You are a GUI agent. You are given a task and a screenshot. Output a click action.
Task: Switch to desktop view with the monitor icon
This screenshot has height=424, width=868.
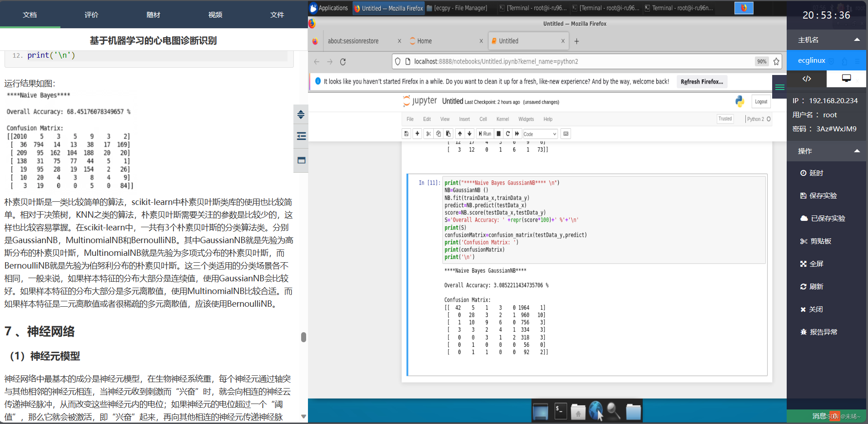(x=846, y=79)
